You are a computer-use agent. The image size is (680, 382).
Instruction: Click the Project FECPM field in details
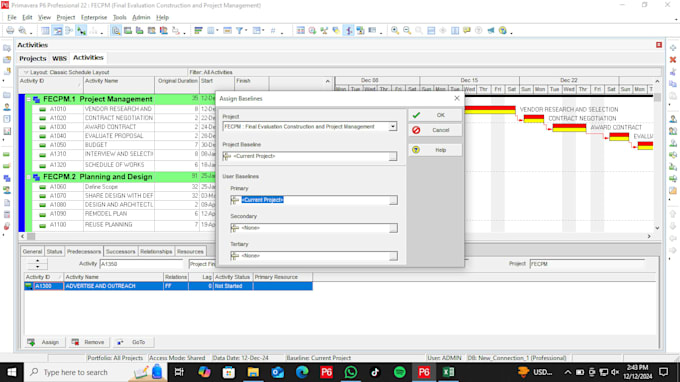click(587, 264)
